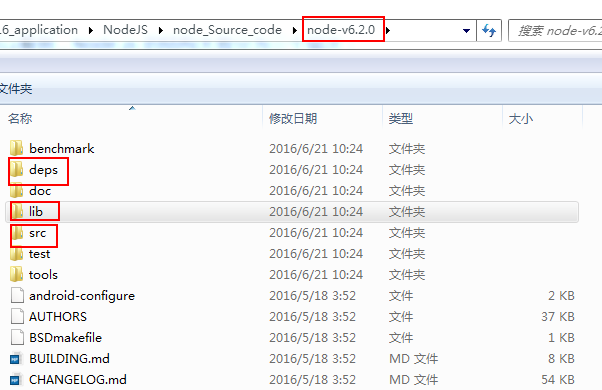The height and width of the screenshot is (390, 602).
Task: Click the modified date of AUTHORS file
Action: 313,317
